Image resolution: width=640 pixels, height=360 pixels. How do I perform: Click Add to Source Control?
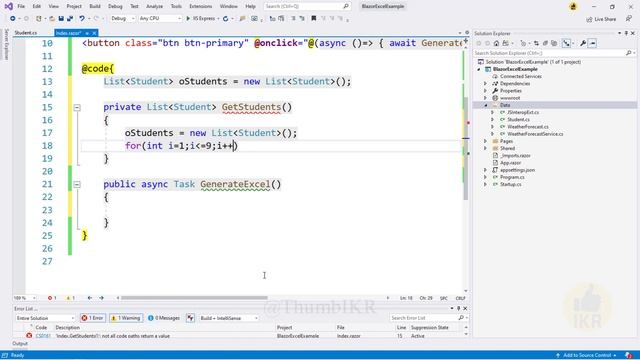click(586, 356)
